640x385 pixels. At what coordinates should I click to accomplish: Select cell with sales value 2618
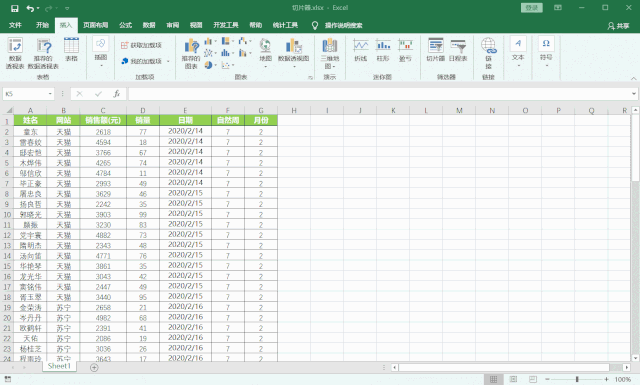click(103, 132)
